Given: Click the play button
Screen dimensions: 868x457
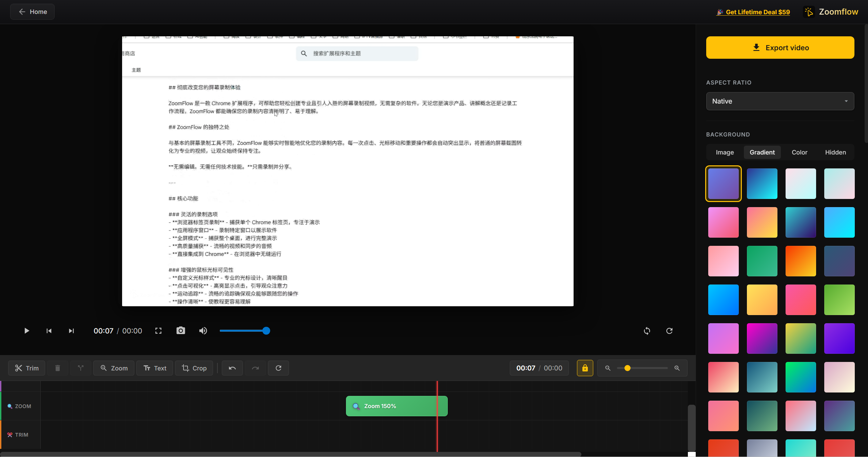Looking at the screenshot, I should click(26, 331).
